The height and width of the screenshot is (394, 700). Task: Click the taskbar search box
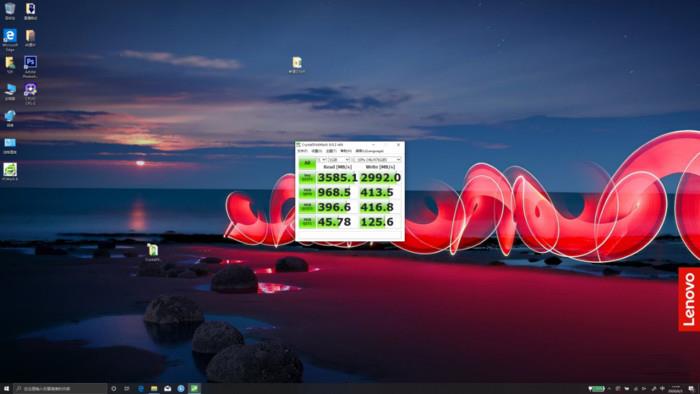(60, 389)
